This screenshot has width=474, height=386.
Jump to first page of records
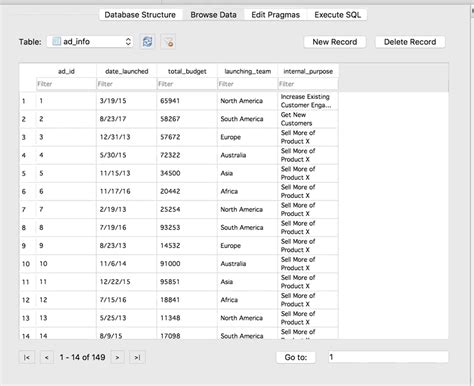click(x=27, y=357)
